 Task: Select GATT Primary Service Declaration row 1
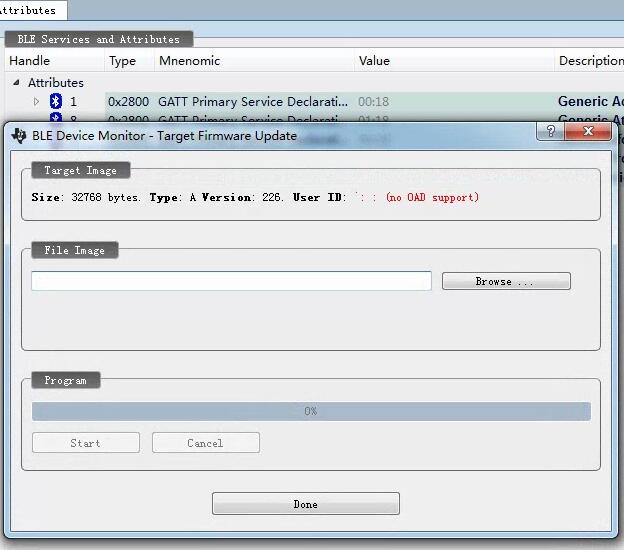253,101
